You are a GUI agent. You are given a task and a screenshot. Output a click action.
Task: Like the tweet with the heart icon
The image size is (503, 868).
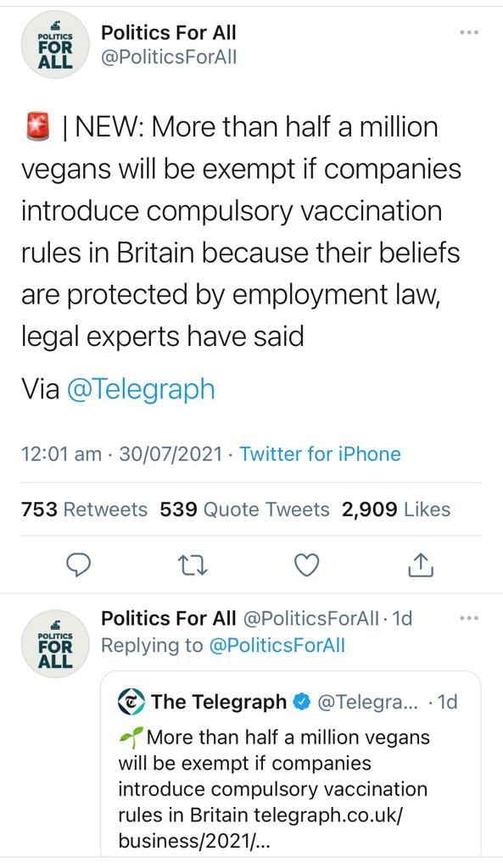[306, 565]
